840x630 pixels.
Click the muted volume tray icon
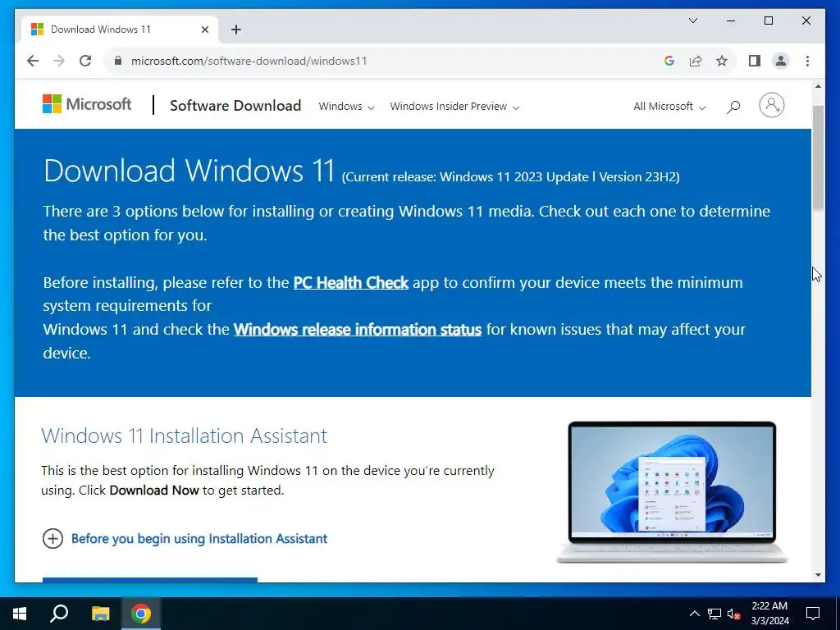pyautogui.click(x=734, y=614)
